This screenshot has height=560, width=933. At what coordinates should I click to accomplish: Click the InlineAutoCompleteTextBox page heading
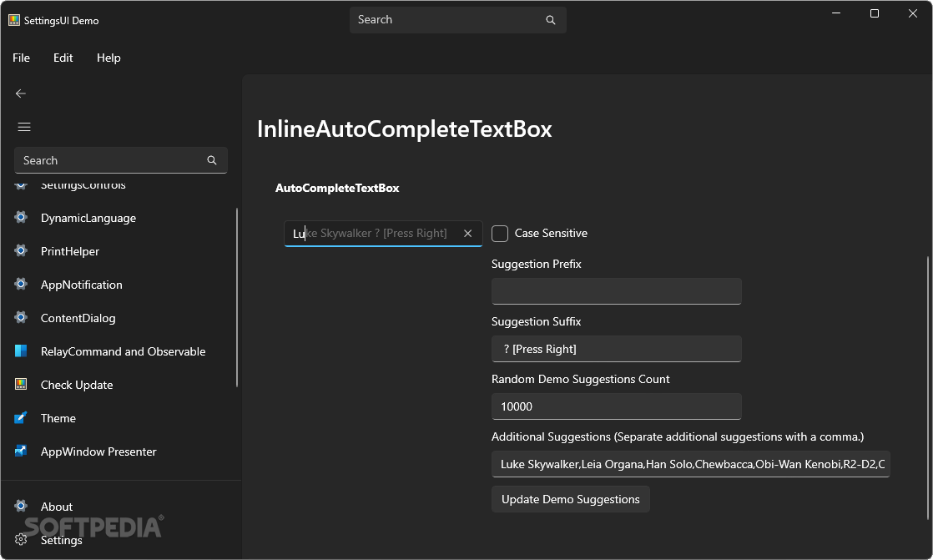405,129
